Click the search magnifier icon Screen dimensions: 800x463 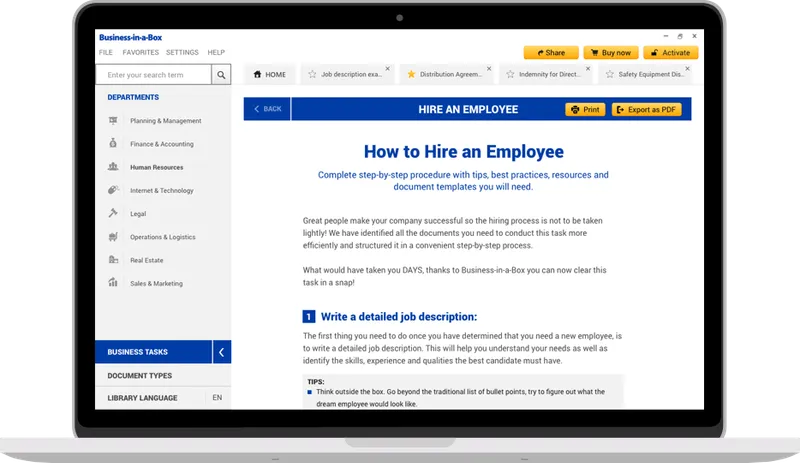pos(221,75)
